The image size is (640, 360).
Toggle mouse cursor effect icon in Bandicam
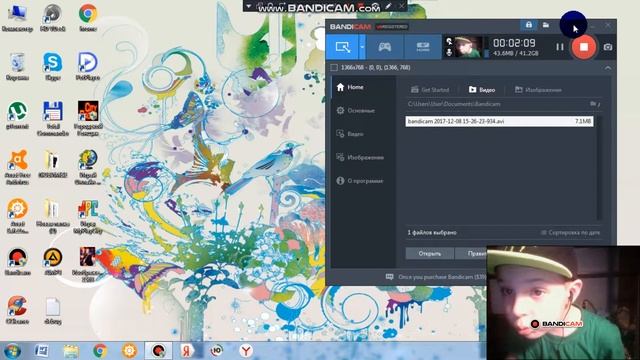pos(449,41)
